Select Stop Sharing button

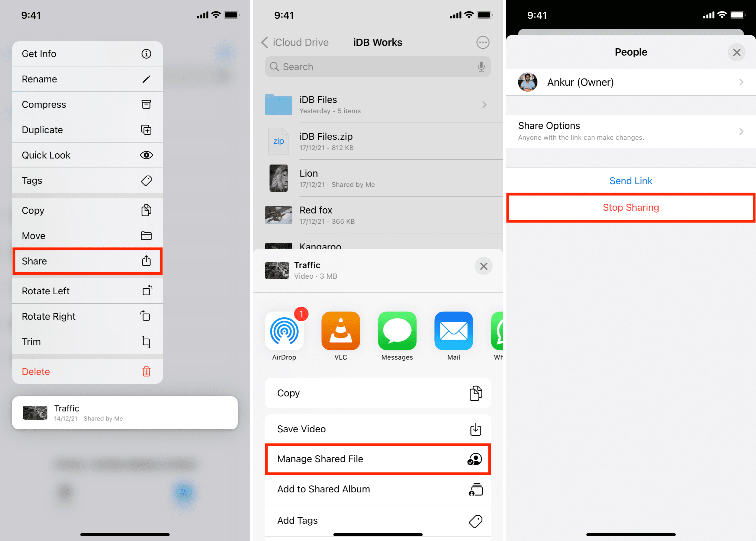point(630,207)
